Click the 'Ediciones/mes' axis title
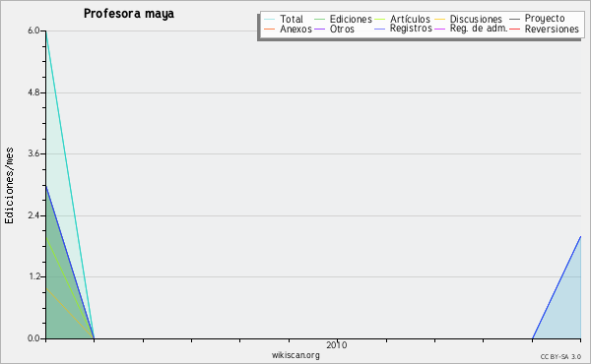Viewport: 591px width, 364px height. (x=9, y=186)
